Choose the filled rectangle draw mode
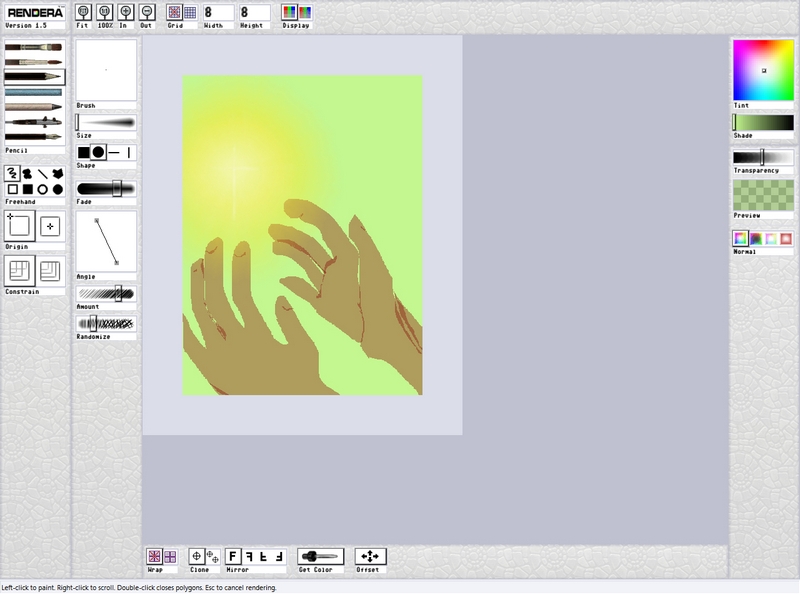This screenshot has height=594, width=800. pos(28,189)
